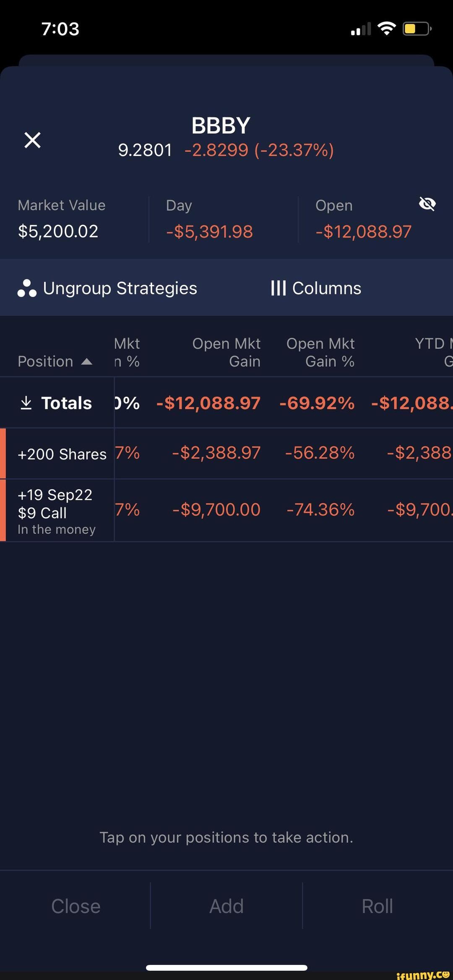Tap the cellular signal bars icon
This screenshot has width=453, height=980.
point(361,29)
